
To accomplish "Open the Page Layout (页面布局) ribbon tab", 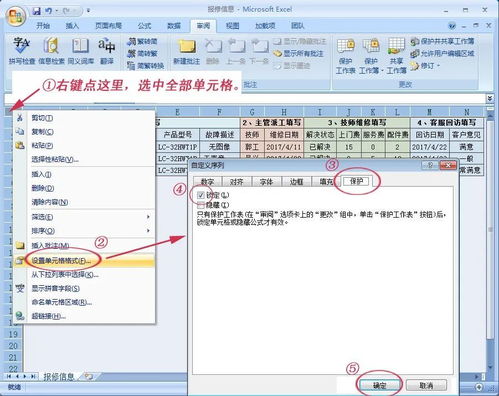I will 108,26.
